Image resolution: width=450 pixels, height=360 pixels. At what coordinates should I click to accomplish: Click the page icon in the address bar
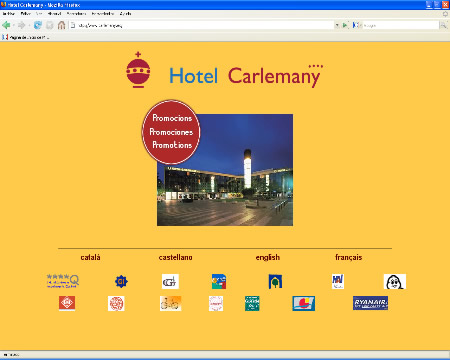(73, 25)
